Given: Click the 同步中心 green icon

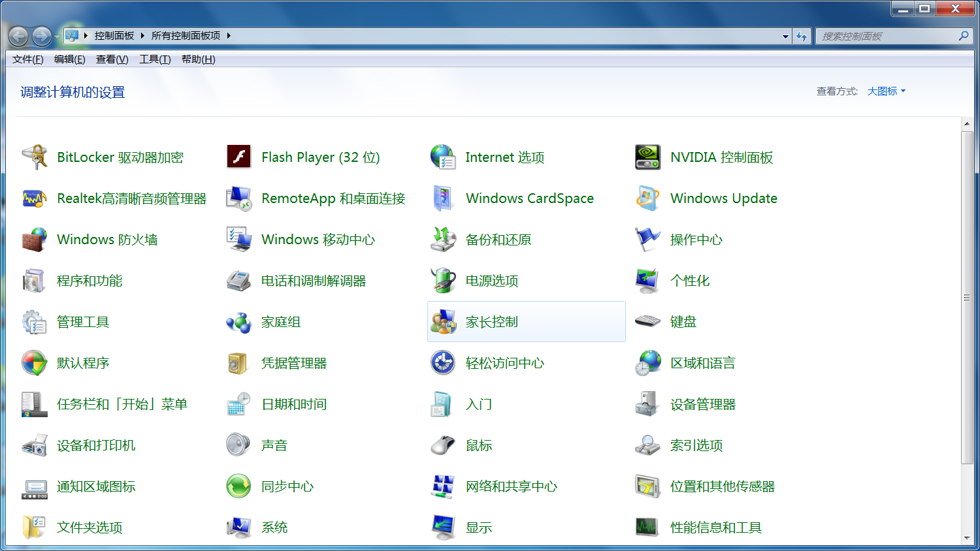Looking at the screenshot, I should click(x=238, y=486).
